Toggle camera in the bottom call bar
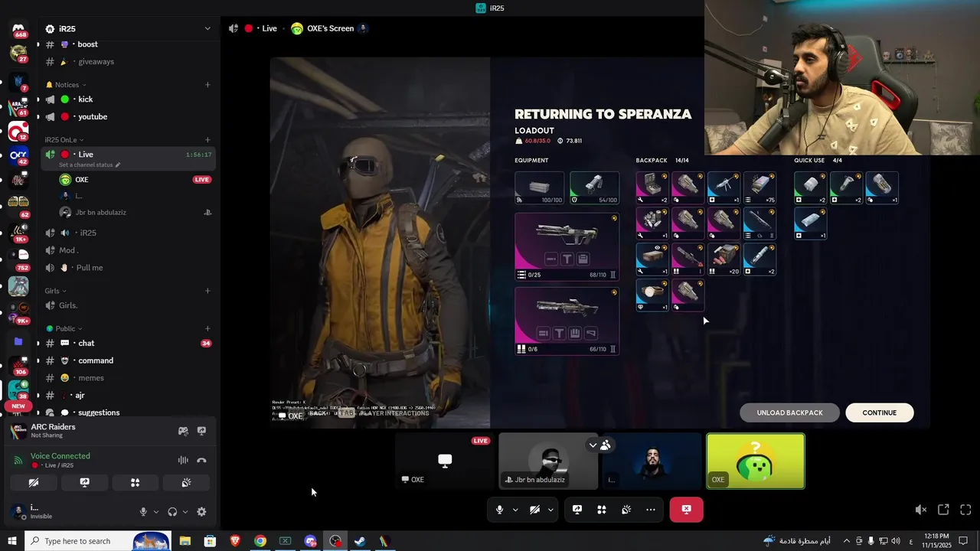Viewport: 980px width, 551px height. click(x=534, y=510)
